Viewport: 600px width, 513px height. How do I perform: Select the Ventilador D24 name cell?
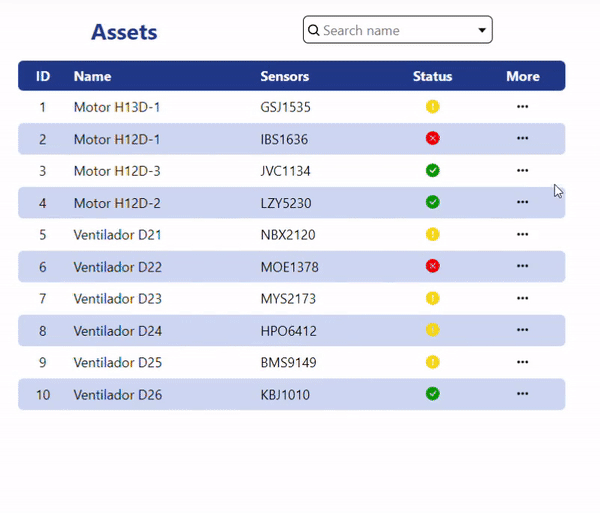tap(117, 331)
